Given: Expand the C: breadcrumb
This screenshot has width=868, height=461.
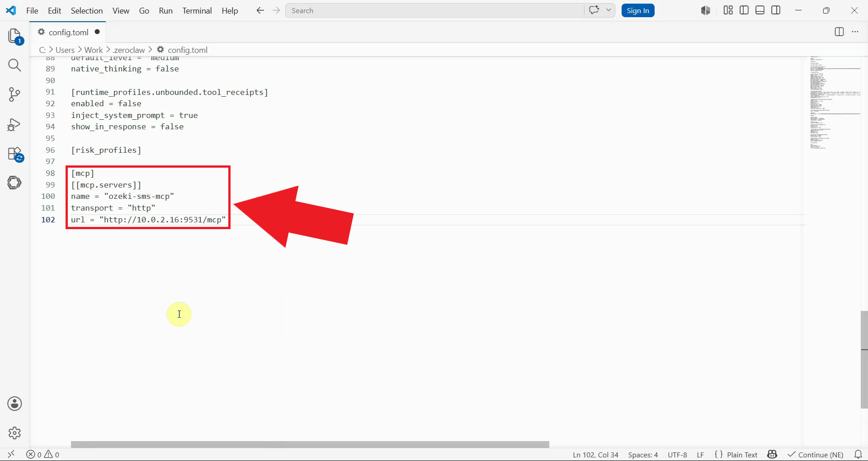Looking at the screenshot, I should (x=42, y=50).
